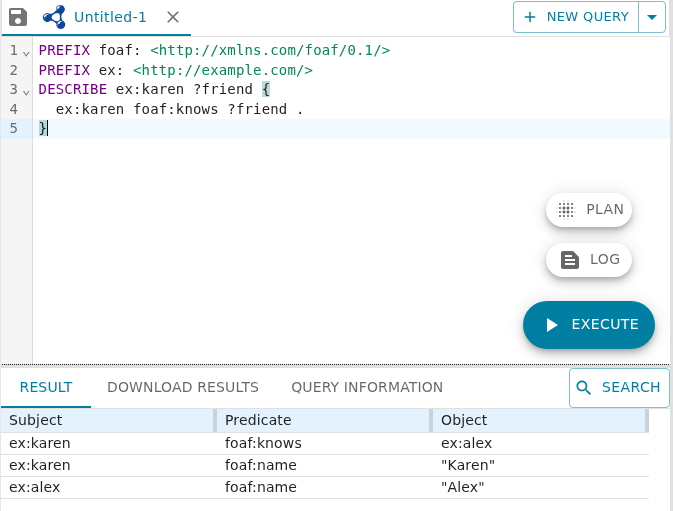This screenshot has height=511, width=673.
Task: Click the dotted grid icon in PLAN
Action: coord(566,210)
